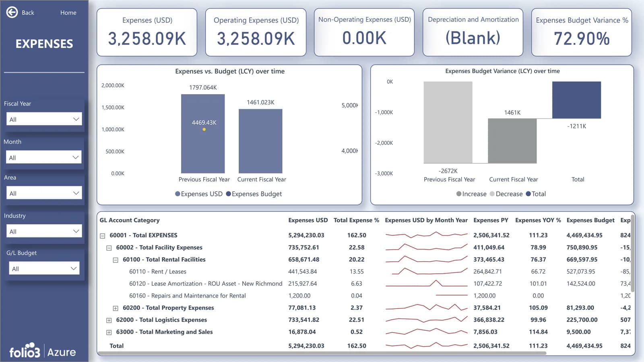644x362 pixels.
Task: Click the -2672K waterfall data label
Action: 448,171
